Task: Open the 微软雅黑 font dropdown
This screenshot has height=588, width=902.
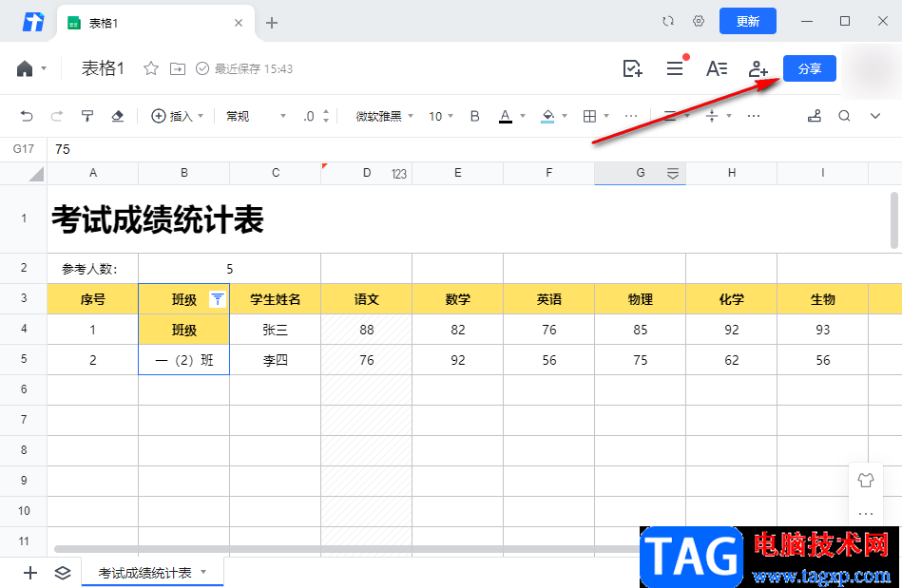Action: coord(385,116)
